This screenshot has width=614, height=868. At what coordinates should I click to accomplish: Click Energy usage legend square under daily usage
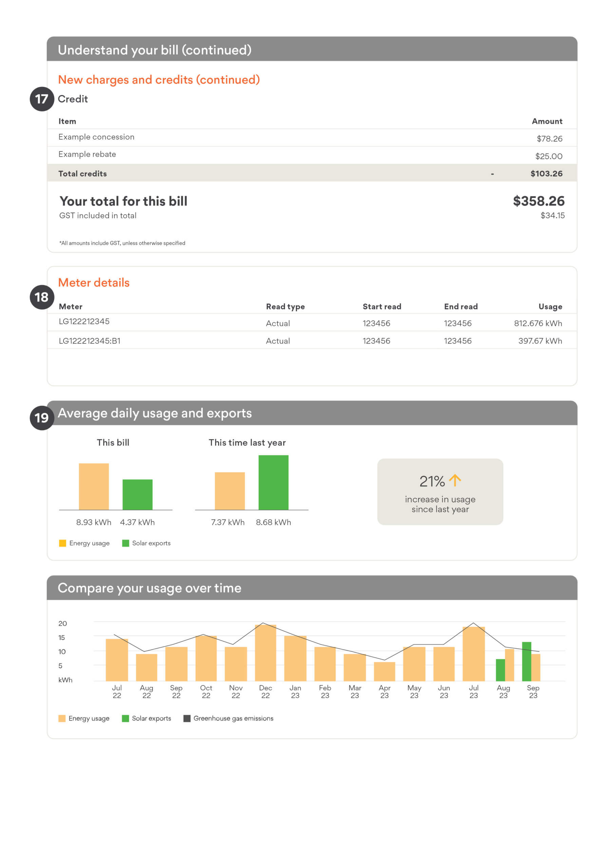tap(62, 543)
